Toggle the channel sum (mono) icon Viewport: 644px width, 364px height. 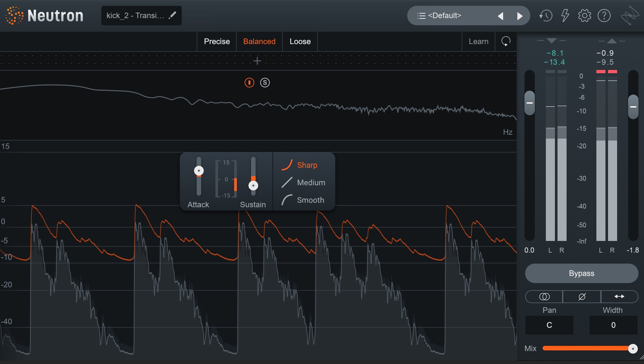[x=544, y=297]
